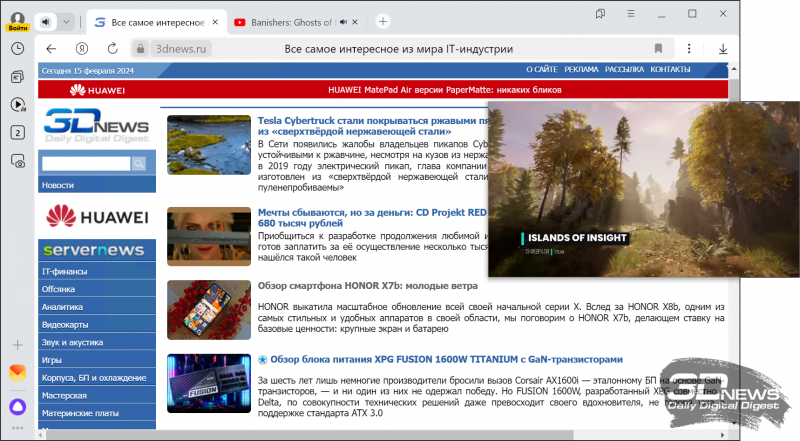Open the downloads arrow icon

(722, 48)
